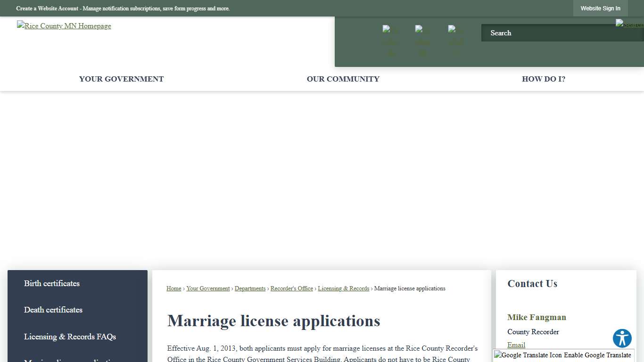Click the Website Sign In button
Screen dimensions: 644x362
(600, 8)
